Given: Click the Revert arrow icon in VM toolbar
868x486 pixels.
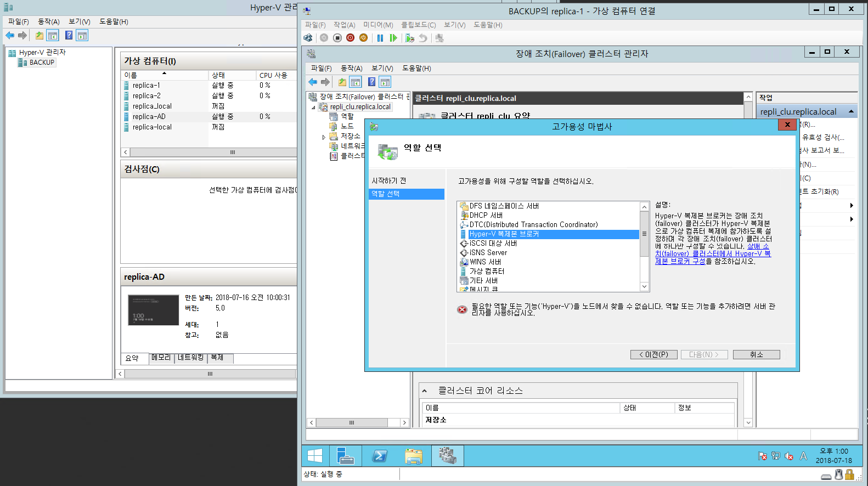Looking at the screenshot, I should point(423,38).
